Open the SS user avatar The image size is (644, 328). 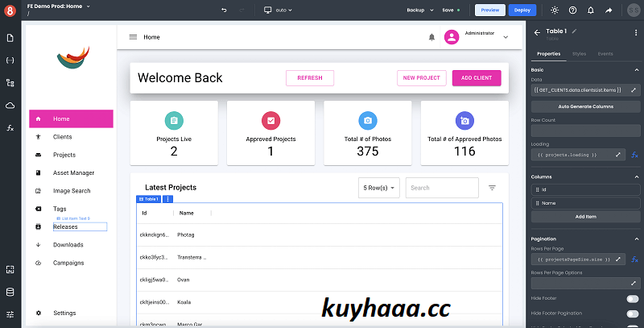point(634,10)
